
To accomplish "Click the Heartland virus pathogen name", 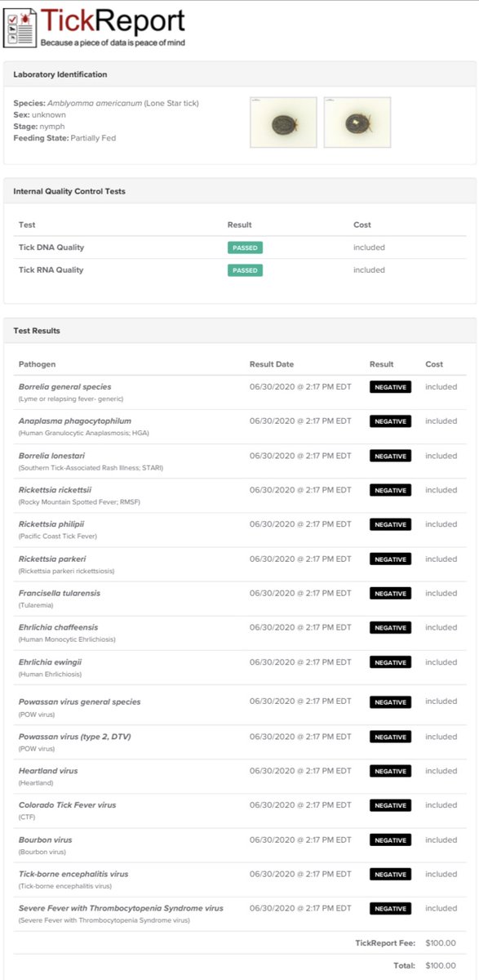I will pos(48,771).
